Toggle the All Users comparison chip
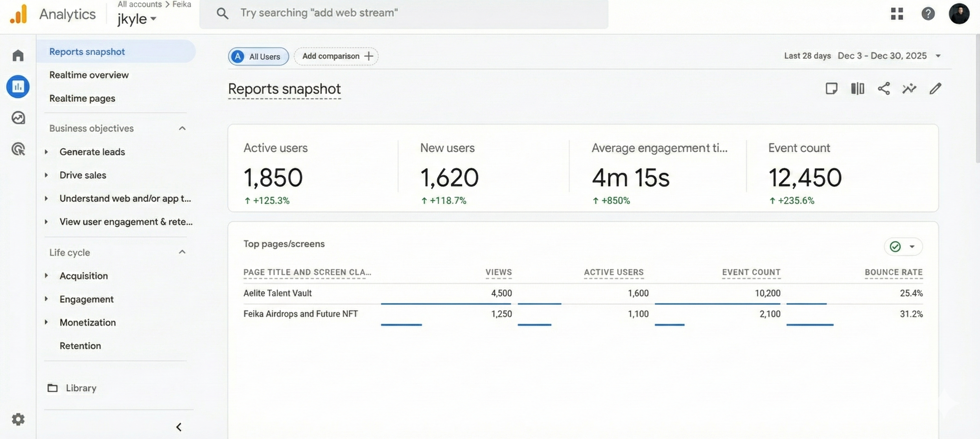Viewport: 980px width, 439px height. coord(258,56)
